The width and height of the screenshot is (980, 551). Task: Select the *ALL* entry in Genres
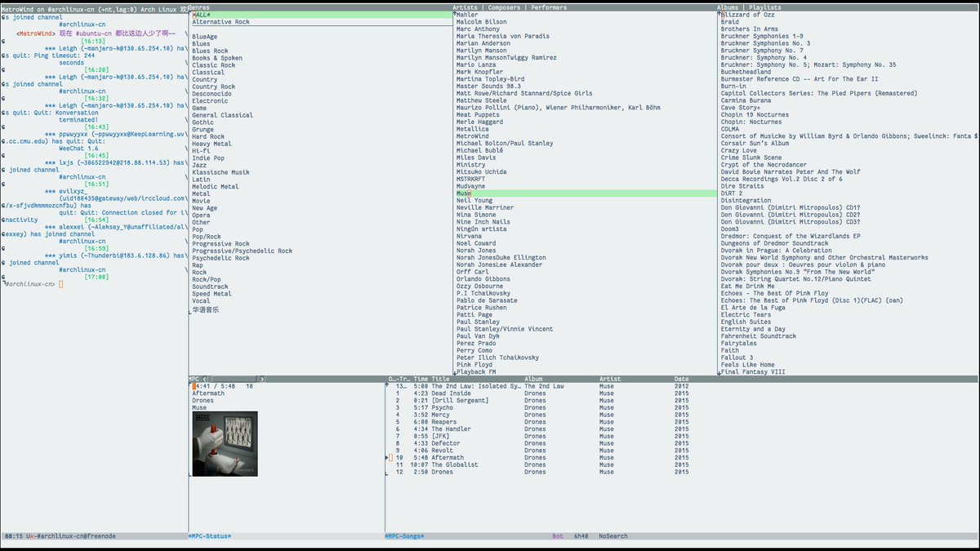click(202, 15)
